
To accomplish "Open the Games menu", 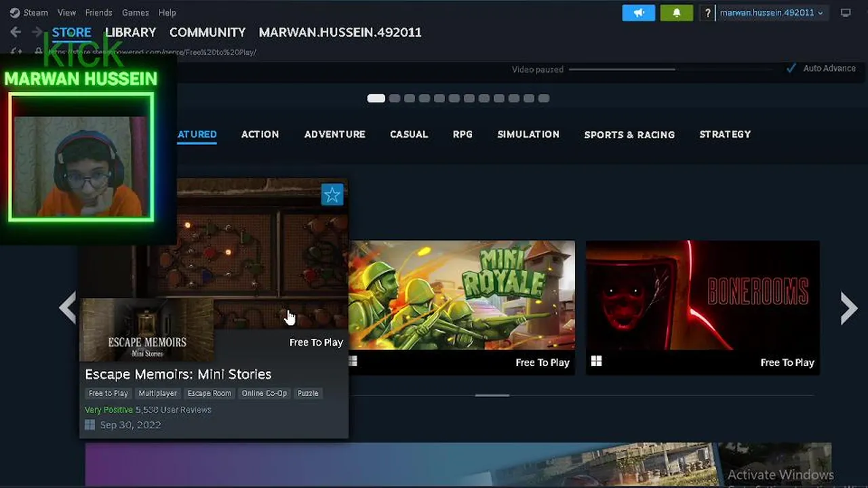I will coord(135,12).
